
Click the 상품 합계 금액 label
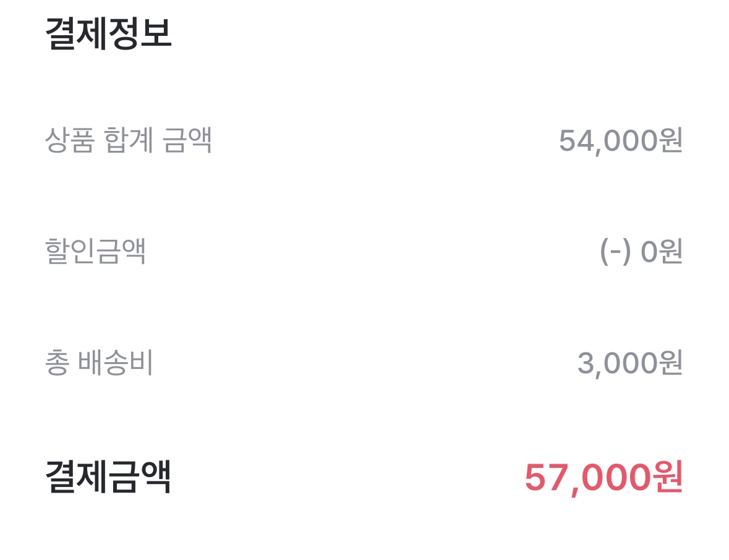[129, 140]
